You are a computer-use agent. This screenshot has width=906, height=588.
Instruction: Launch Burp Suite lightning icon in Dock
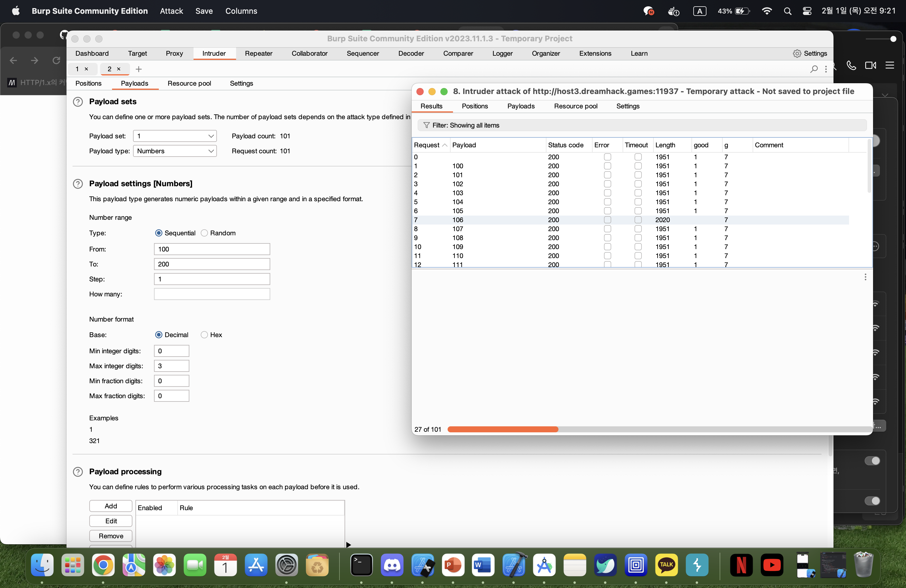coord(697,565)
